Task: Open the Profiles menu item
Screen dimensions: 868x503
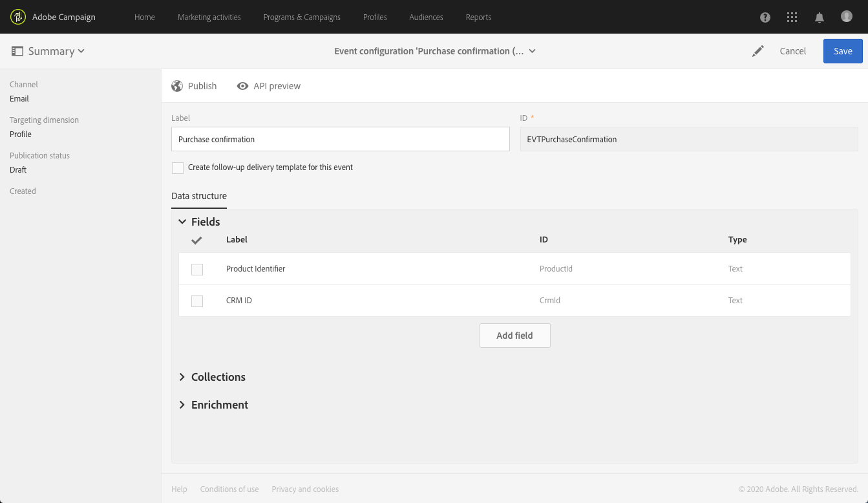Action: 375,17
